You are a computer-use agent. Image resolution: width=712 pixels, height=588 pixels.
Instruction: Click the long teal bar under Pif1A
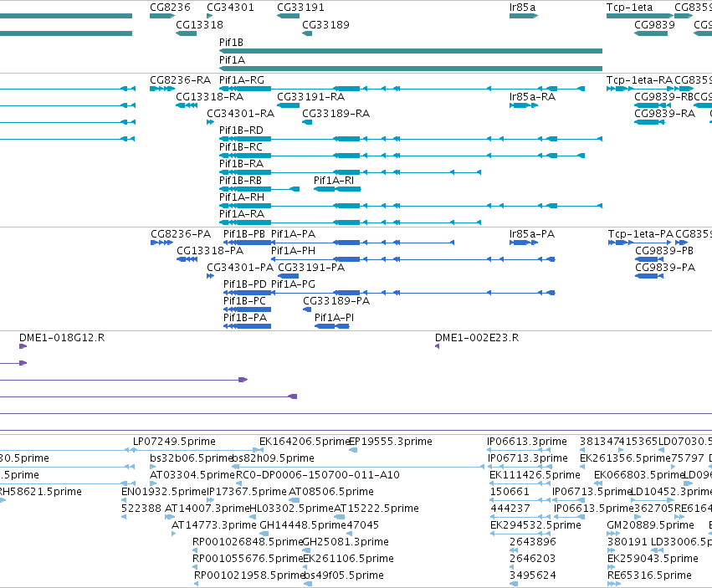coord(411,69)
